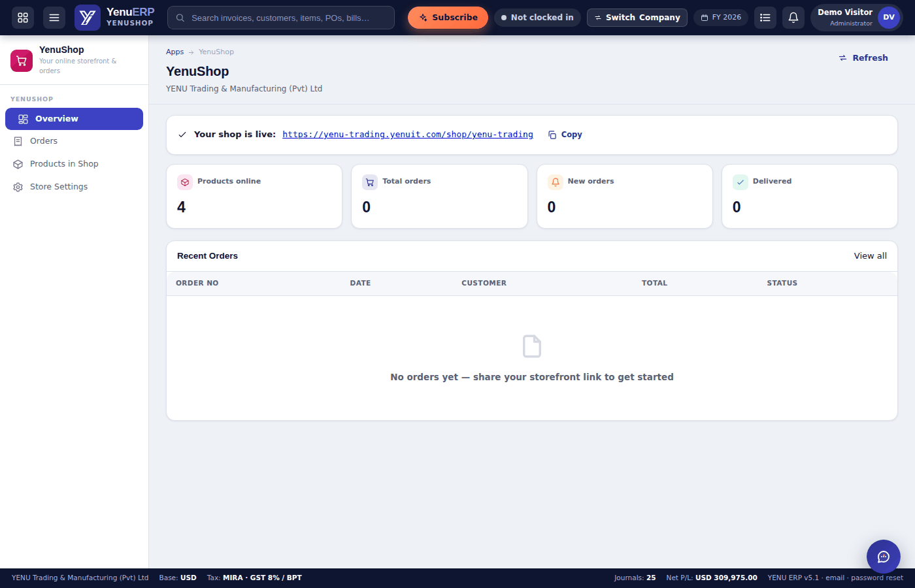Open the FY 2026 fiscal year selector
915x588 pixels.
pos(721,18)
